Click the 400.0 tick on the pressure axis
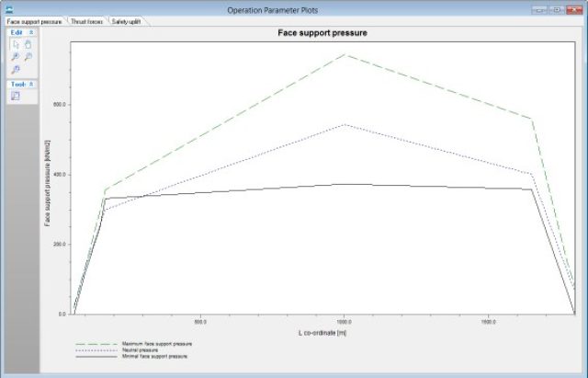This screenshot has width=588, height=378. (x=60, y=175)
